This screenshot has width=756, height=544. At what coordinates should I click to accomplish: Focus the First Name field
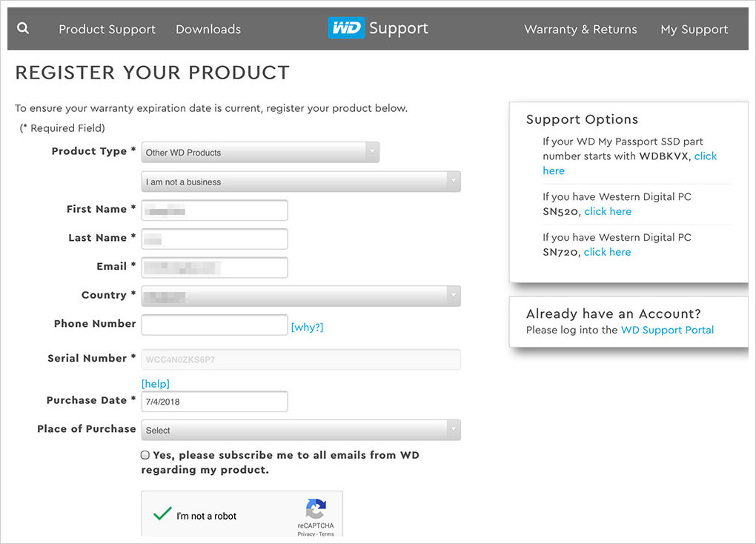pos(214,210)
